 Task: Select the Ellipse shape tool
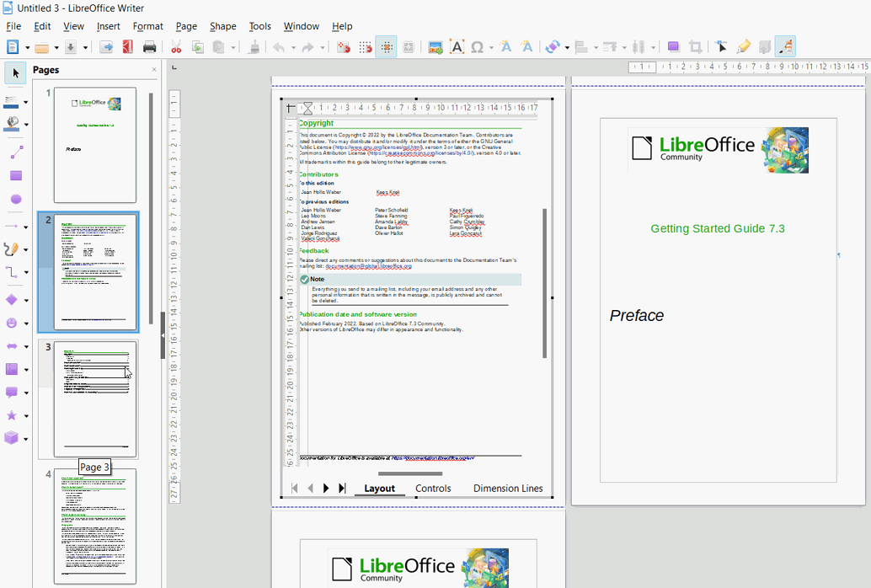(x=16, y=199)
